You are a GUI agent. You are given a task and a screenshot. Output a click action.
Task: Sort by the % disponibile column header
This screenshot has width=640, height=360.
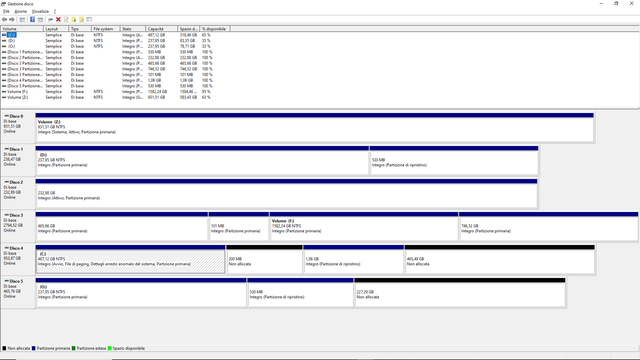click(x=215, y=29)
